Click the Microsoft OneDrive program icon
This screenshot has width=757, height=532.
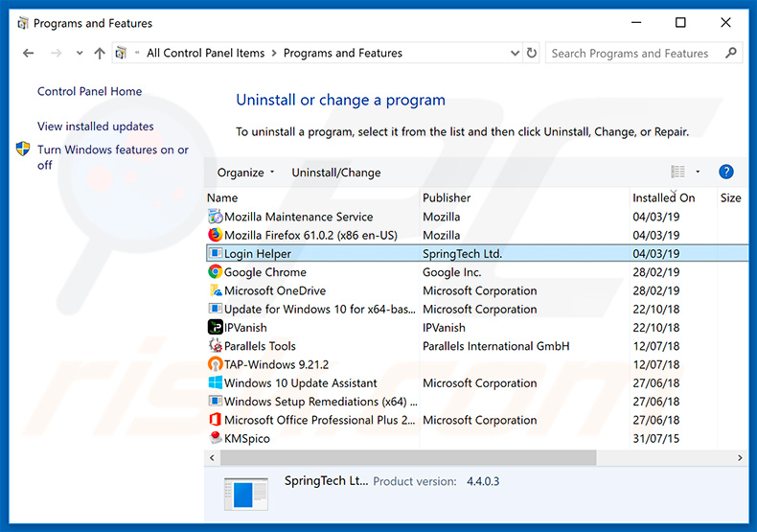click(216, 290)
